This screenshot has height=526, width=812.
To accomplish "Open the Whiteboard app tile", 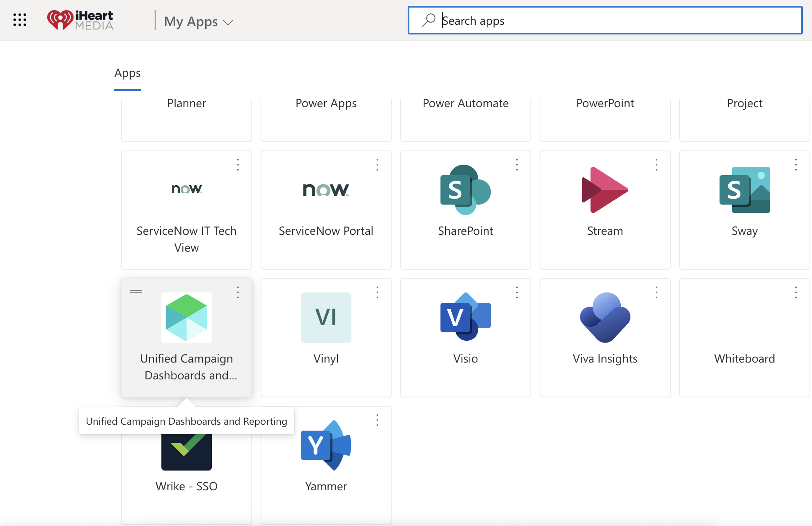I will tap(745, 338).
